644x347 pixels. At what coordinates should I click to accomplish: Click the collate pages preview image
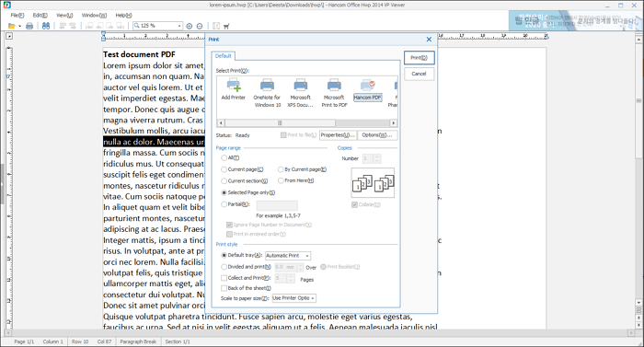(373, 183)
